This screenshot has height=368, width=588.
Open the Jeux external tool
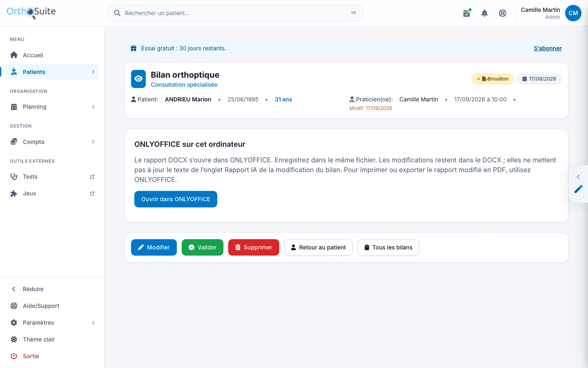click(52, 193)
